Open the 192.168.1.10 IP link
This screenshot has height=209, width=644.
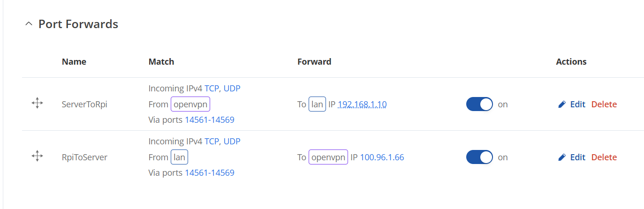362,104
